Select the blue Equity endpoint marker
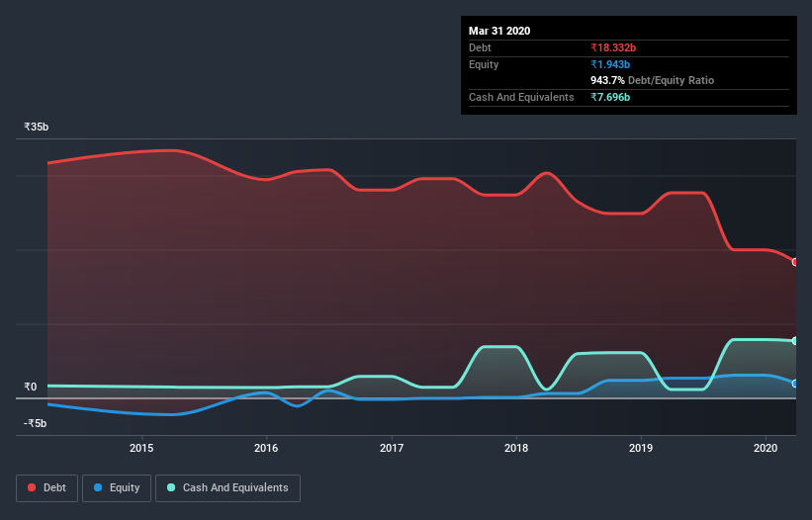 (x=795, y=384)
